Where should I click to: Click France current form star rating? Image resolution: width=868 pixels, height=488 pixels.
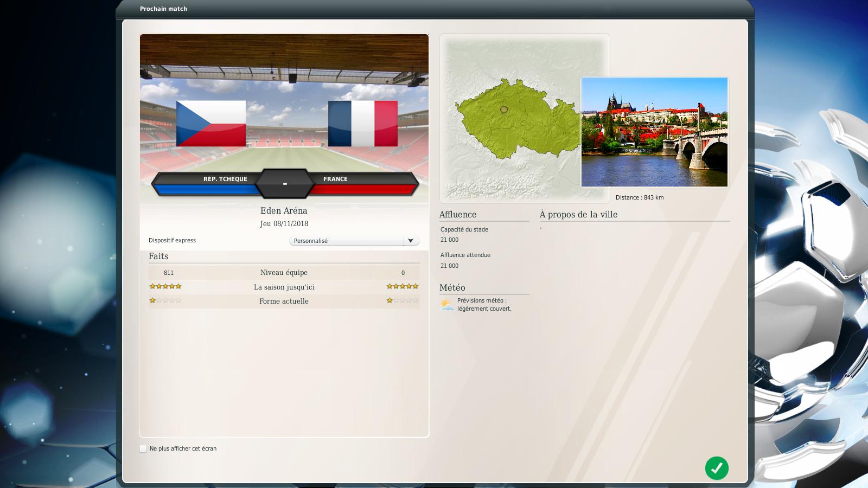(x=403, y=300)
